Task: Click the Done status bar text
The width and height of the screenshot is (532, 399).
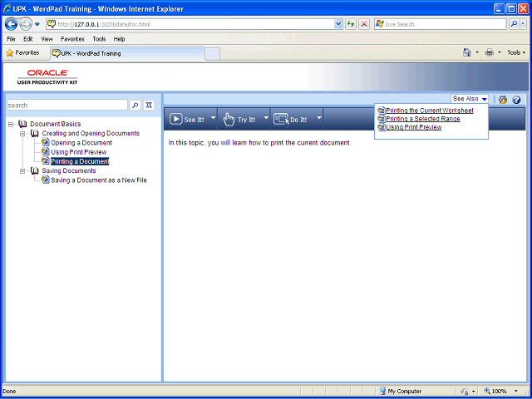Action: tap(9, 392)
